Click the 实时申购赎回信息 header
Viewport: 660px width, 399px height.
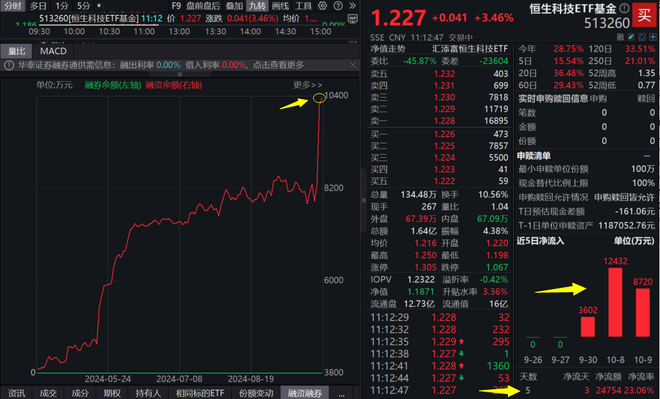click(x=553, y=98)
